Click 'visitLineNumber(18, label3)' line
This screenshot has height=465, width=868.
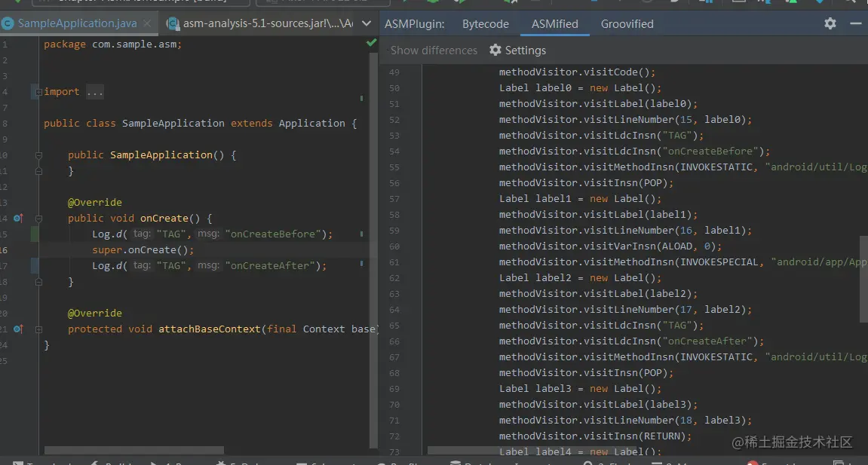coord(625,421)
